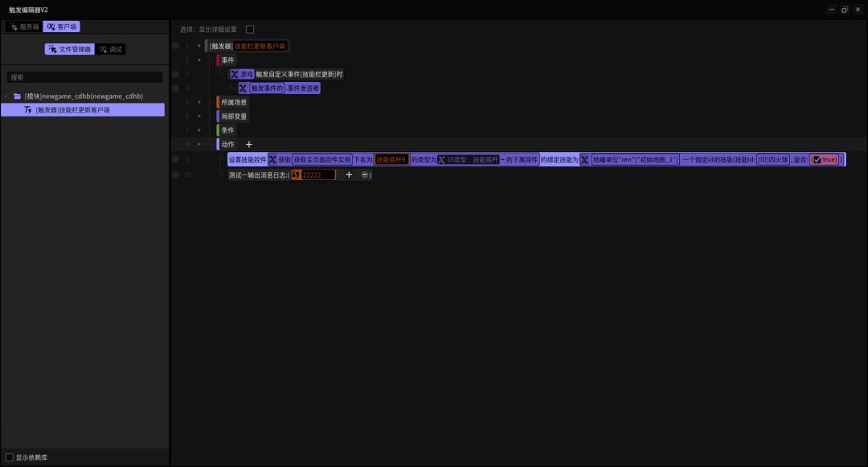
Task: Edit the 22222 value field
Action: pyautogui.click(x=318, y=175)
